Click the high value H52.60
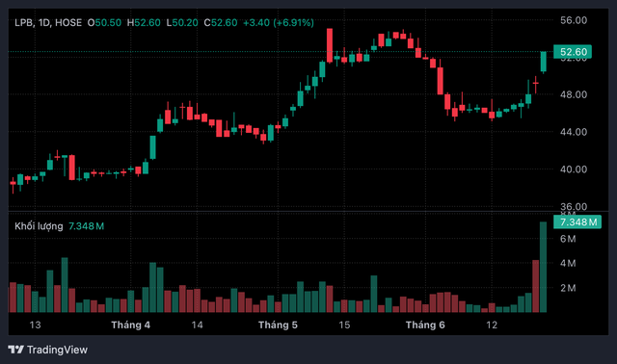617x364 pixels. [144, 23]
